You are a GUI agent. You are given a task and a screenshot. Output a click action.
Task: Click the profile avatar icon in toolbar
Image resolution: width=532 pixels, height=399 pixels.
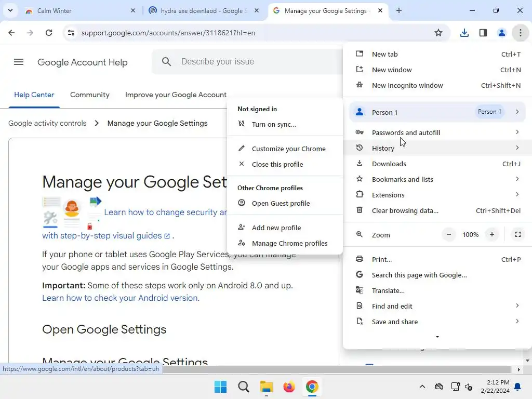pyautogui.click(x=501, y=33)
